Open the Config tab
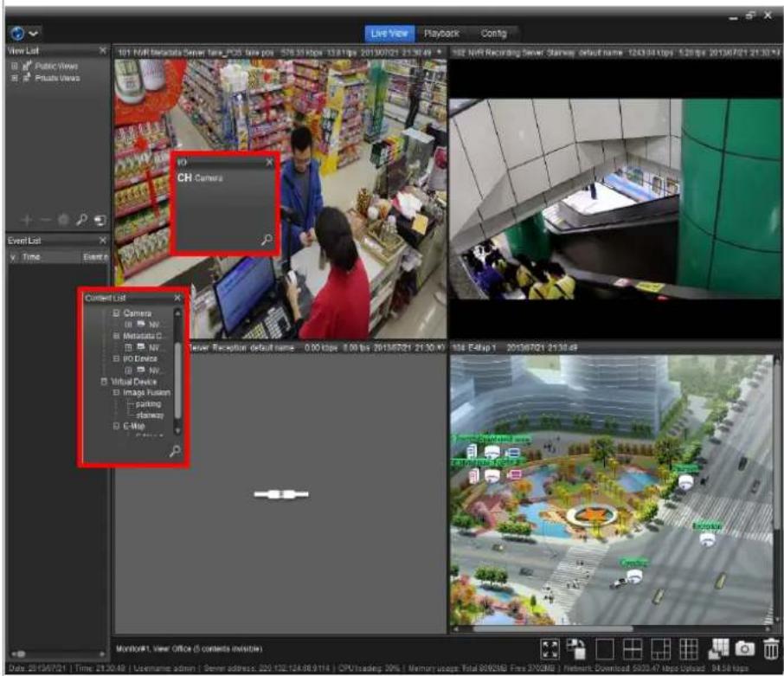Viewport: 784px width, 676px height. click(493, 34)
